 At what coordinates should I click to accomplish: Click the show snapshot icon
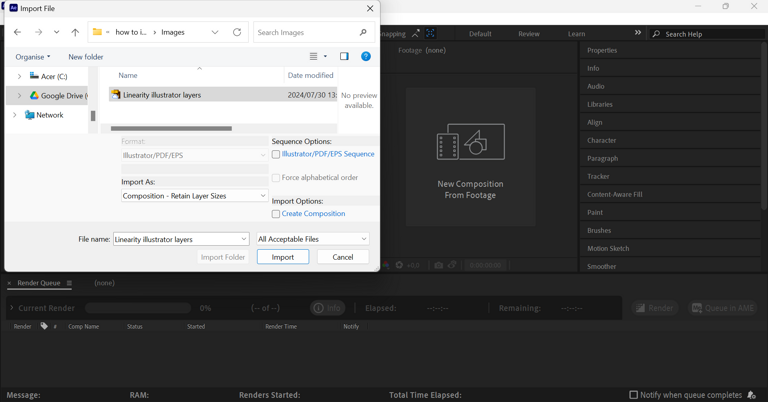click(452, 265)
